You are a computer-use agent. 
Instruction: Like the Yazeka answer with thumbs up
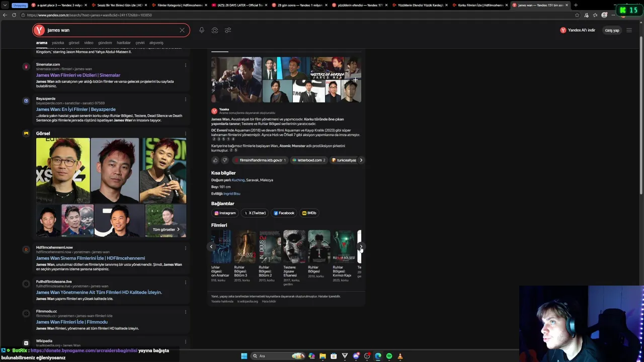click(215, 160)
